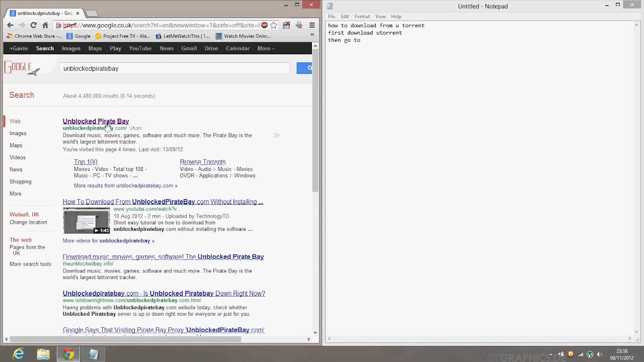Expand hidden bookmarks with double chevron
644x362 pixels.
point(312,35)
